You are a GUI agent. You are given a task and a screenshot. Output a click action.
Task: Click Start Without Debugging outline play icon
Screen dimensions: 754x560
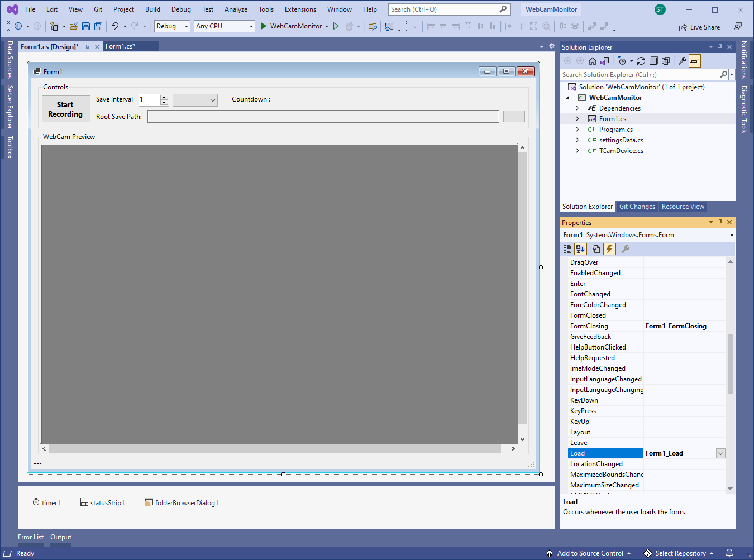pyautogui.click(x=336, y=26)
